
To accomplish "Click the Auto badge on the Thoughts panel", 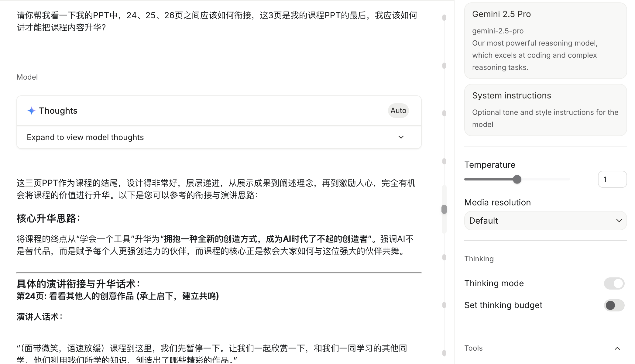I will (398, 110).
